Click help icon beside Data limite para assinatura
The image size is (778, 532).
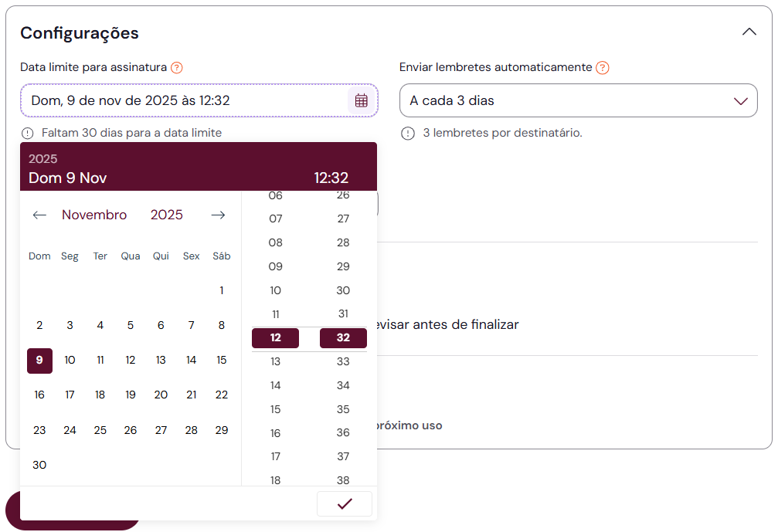tap(177, 68)
